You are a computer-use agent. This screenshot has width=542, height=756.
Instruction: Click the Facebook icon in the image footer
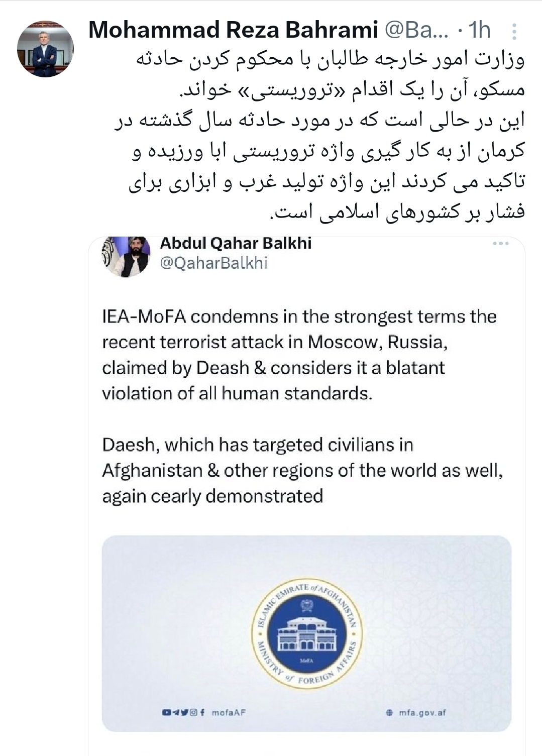point(202,712)
